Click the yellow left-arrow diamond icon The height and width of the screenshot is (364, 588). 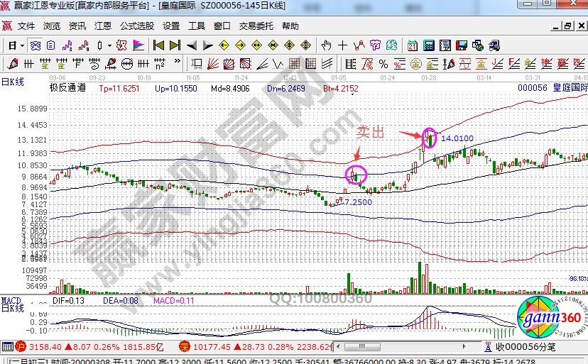224,45
